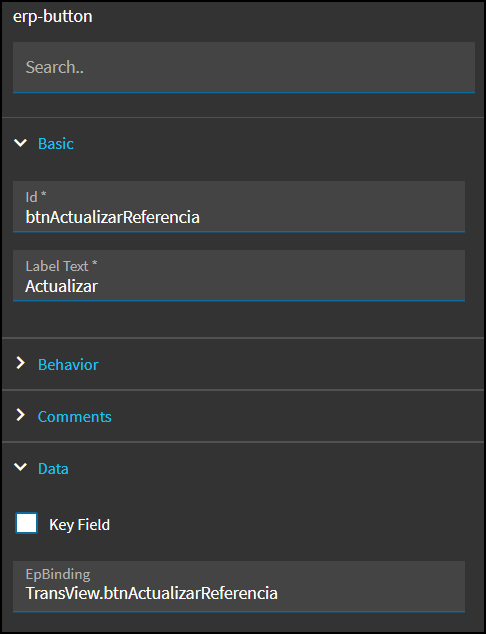Click the 'Id *' field caption
Viewport: 486px width, 634px height.
coord(36,197)
